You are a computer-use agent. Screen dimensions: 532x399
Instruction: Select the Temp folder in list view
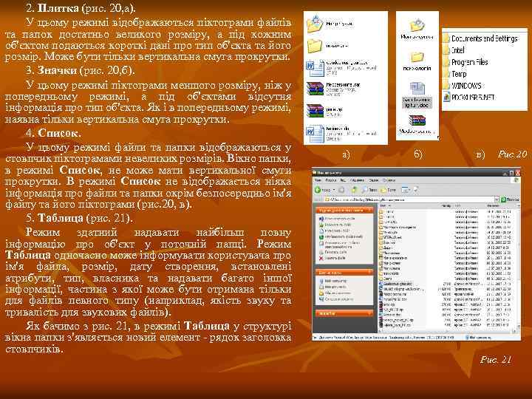click(454, 74)
